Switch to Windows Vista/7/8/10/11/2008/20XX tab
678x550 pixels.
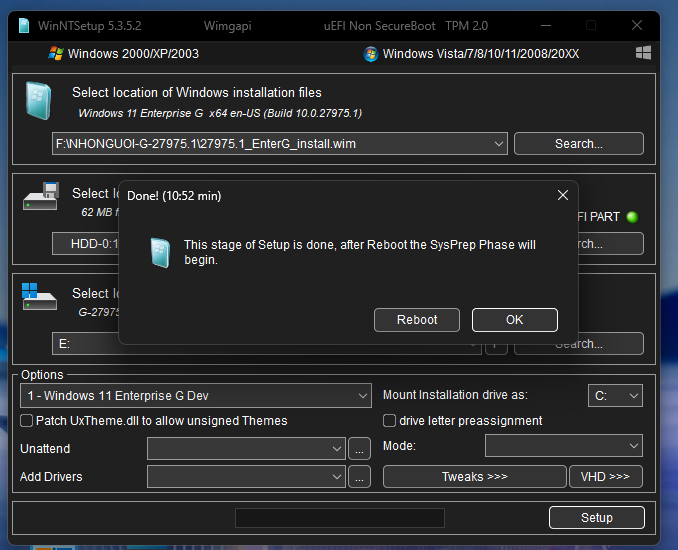coord(471,54)
